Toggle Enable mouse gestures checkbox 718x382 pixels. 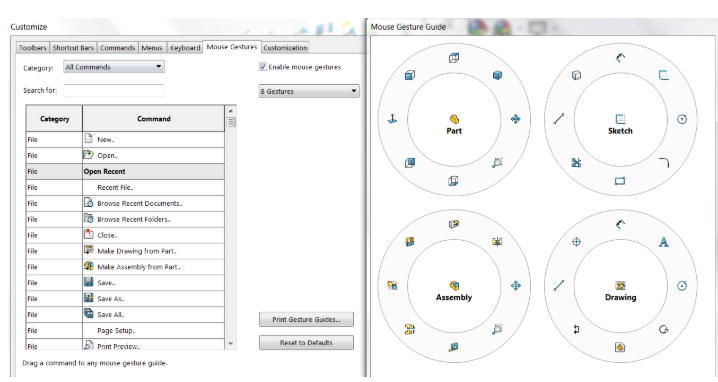(x=263, y=67)
